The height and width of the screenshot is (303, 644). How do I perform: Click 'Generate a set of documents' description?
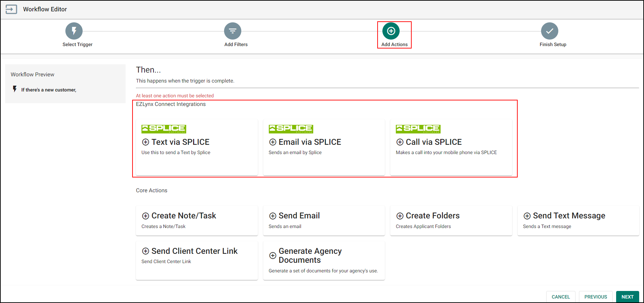pyautogui.click(x=323, y=271)
